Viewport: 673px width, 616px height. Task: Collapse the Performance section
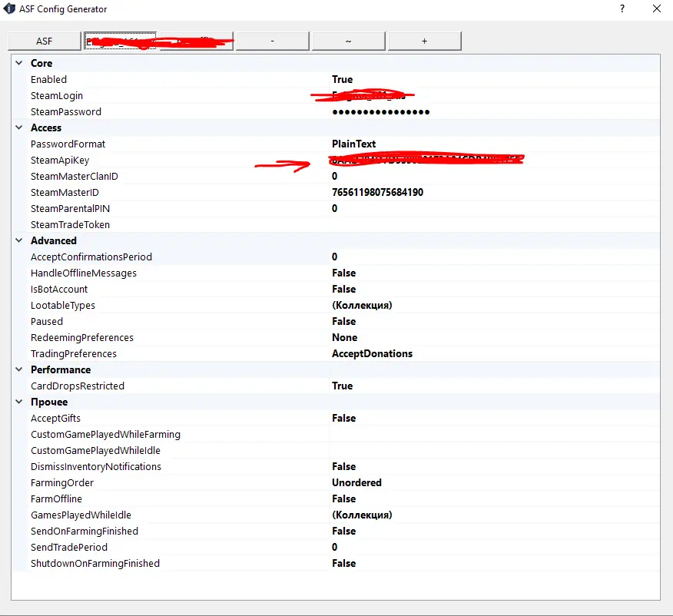click(x=19, y=369)
